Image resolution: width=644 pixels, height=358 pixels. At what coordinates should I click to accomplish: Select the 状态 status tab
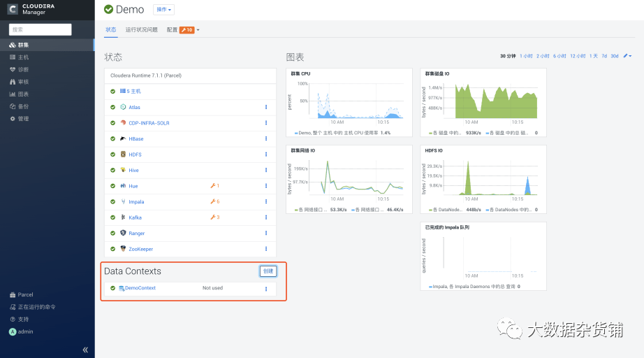pos(111,29)
